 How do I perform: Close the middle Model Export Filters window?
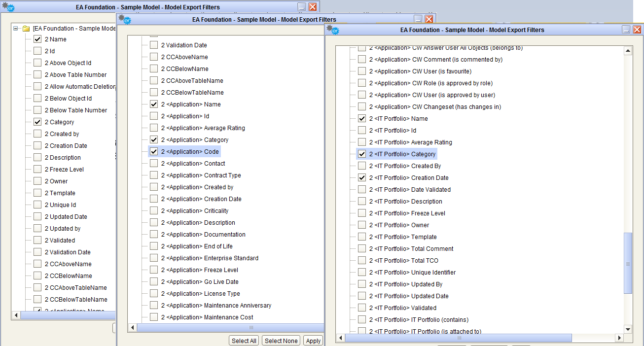point(429,19)
